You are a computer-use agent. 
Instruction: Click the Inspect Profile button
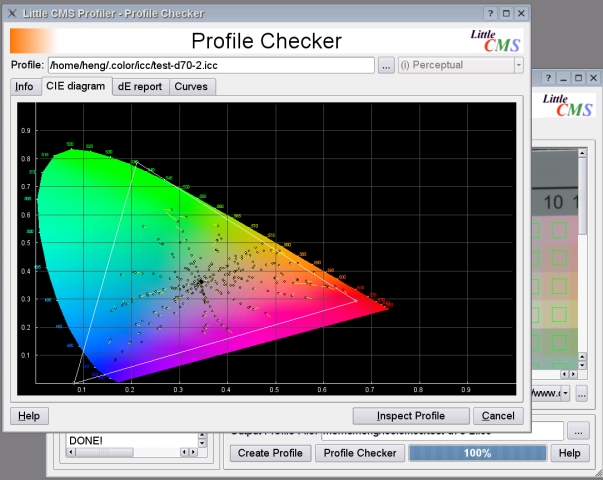411,416
